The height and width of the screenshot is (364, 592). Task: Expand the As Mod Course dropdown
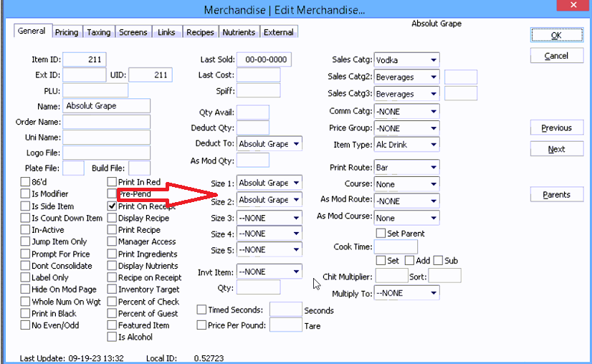406,218
